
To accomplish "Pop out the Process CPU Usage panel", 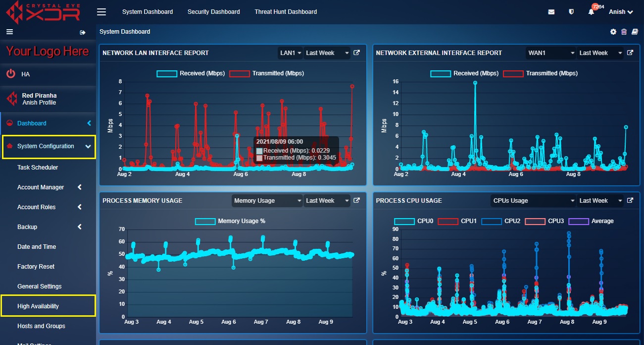I will [x=630, y=201].
